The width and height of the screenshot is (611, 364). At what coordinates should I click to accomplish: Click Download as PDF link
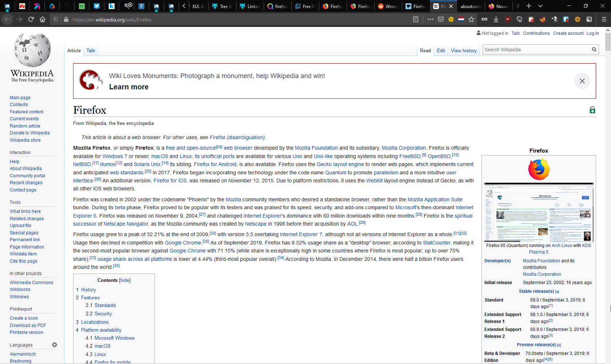coord(28,325)
